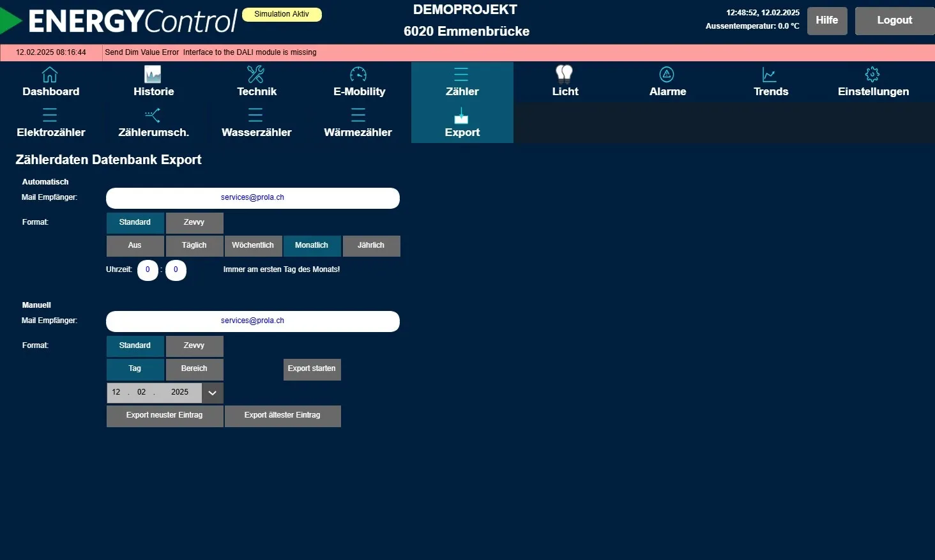Click the Historie menu label
935x560 pixels.
pyautogui.click(x=154, y=91)
